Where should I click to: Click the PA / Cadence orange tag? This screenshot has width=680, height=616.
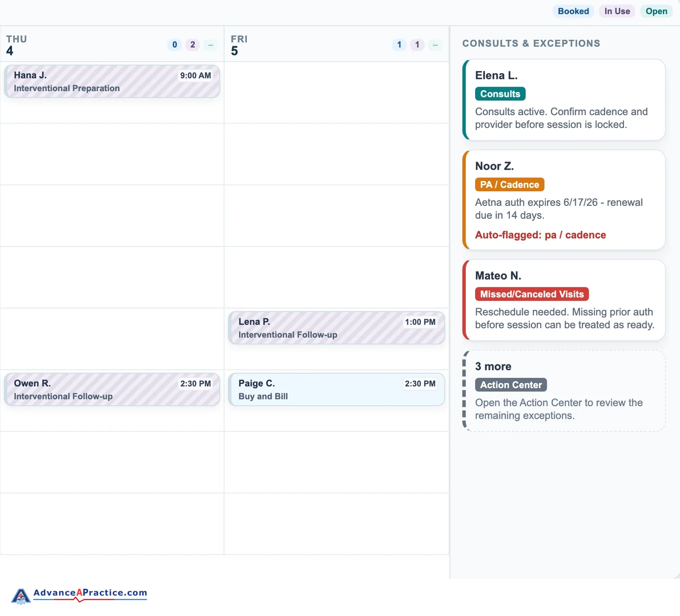[x=510, y=185]
